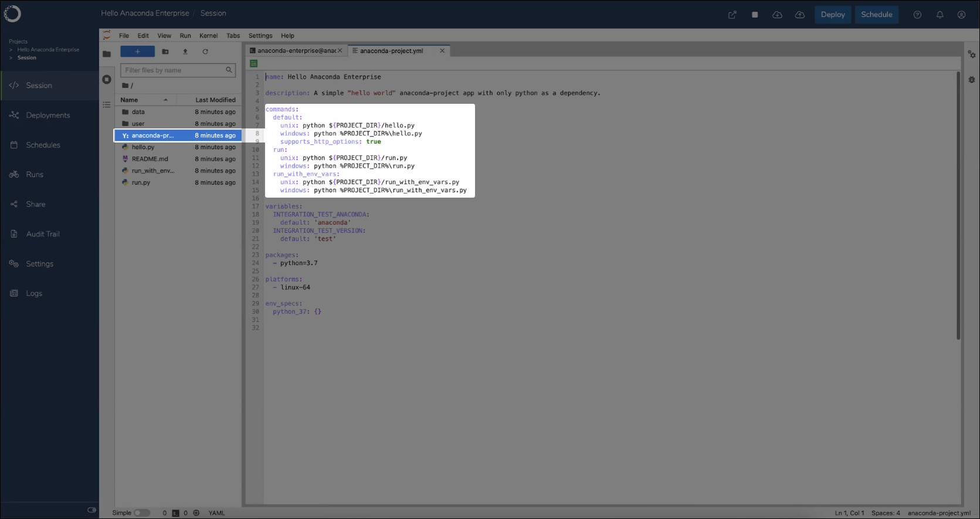Viewport: 980px width, 519px height.
Task: Stop the session with the square icon
Action: point(755,15)
